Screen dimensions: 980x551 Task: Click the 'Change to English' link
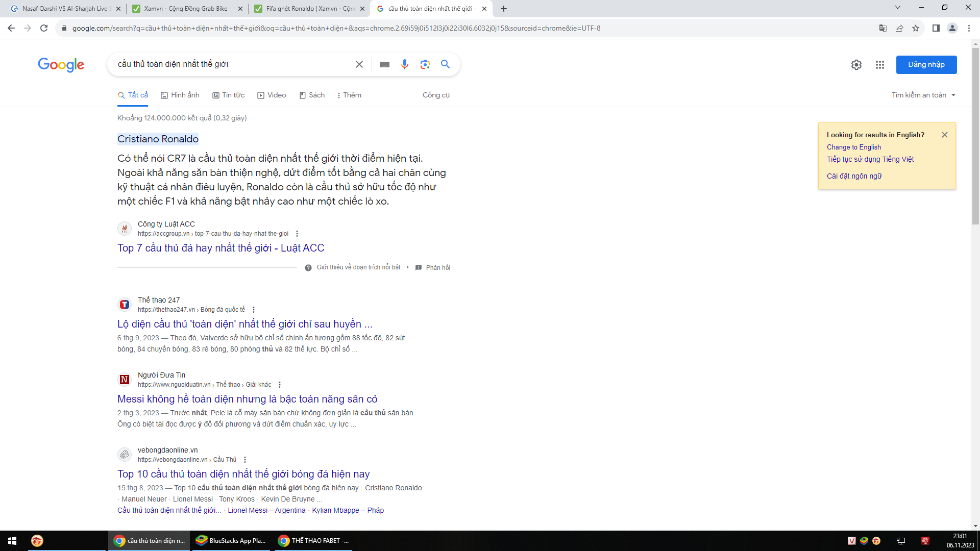(x=853, y=147)
